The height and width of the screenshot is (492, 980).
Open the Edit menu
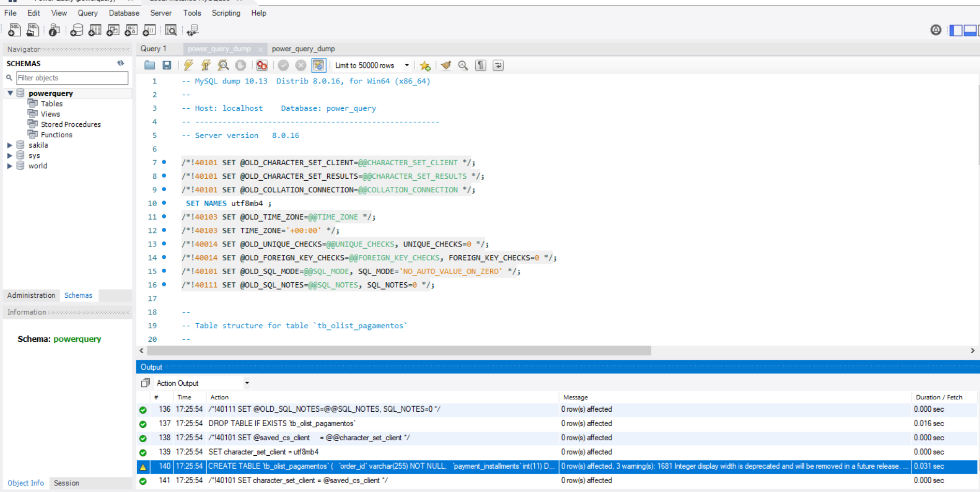(x=34, y=13)
